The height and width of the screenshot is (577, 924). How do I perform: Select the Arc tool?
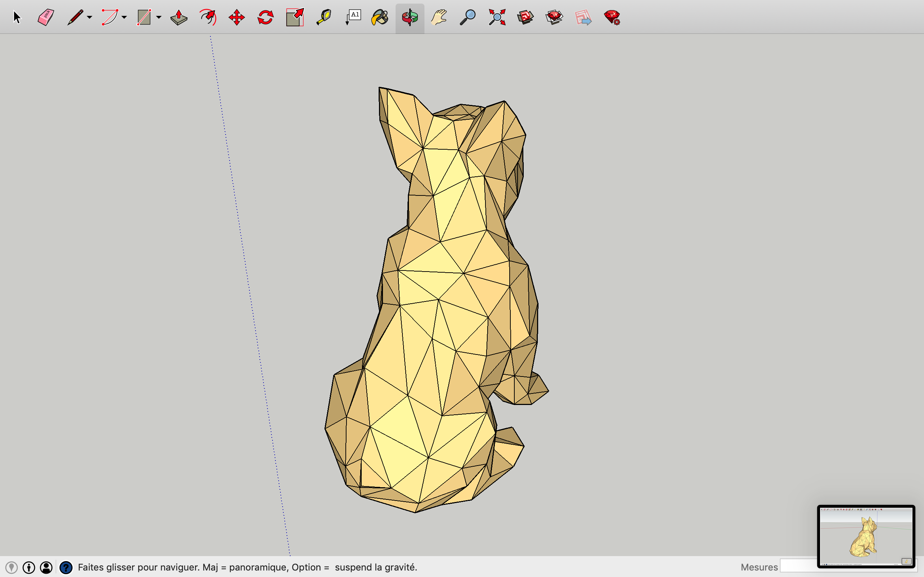coord(110,17)
